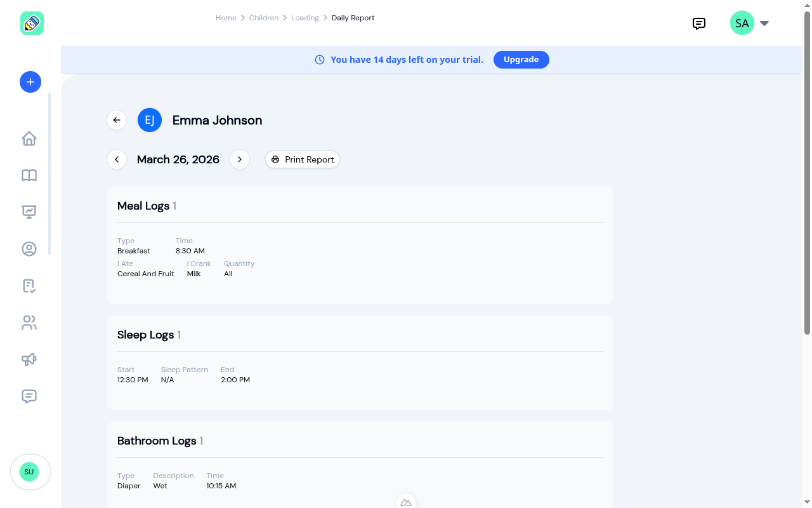Image resolution: width=812 pixels, height=508 pixels.
Task: Click the Wet description value
Action: (x=160, y=486)
